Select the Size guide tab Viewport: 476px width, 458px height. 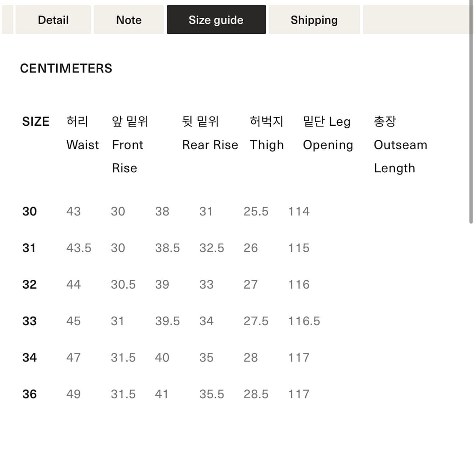pos(216,20)
